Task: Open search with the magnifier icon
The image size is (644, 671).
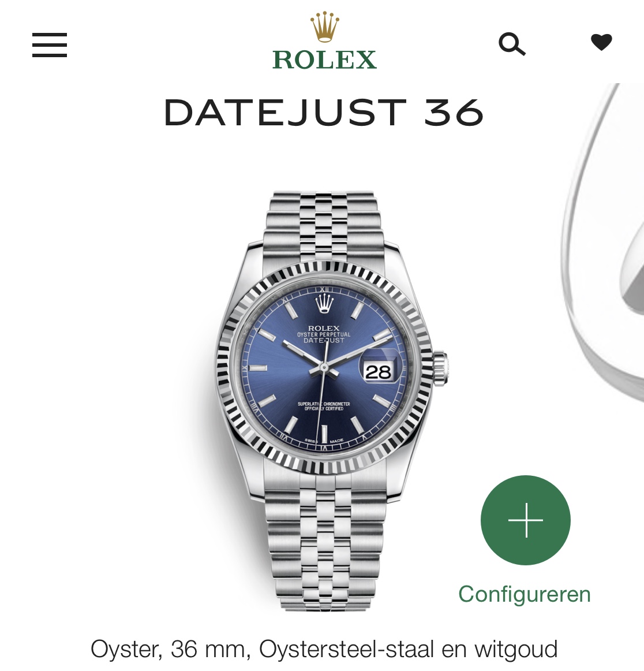Action: coord(512,44)
